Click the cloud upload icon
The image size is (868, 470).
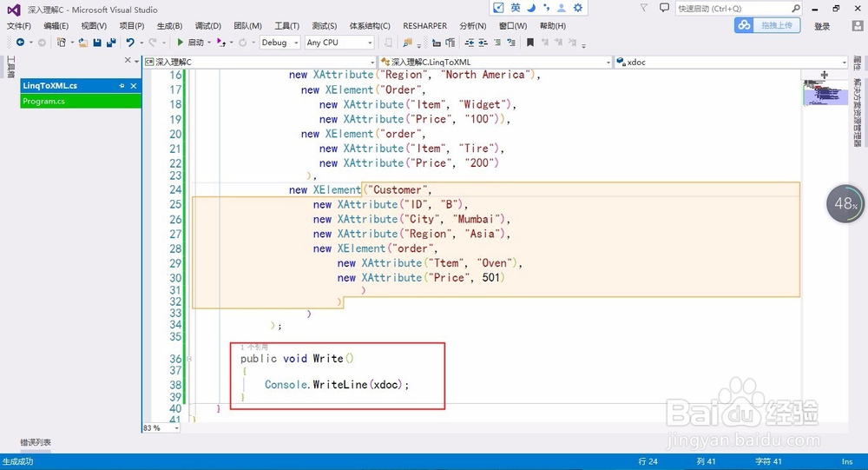click(x=745, y=25)
